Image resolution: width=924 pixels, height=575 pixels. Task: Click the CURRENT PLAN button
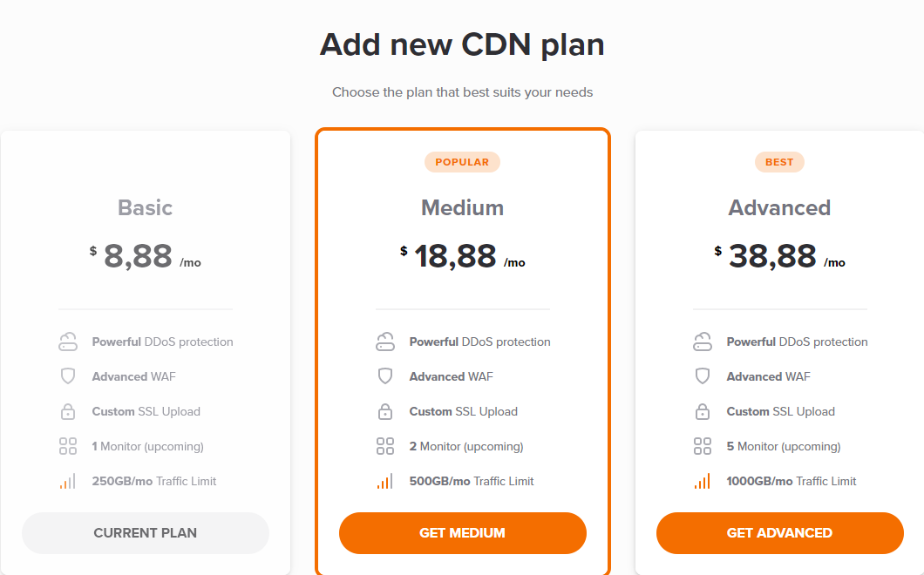[x=146, y=533]
